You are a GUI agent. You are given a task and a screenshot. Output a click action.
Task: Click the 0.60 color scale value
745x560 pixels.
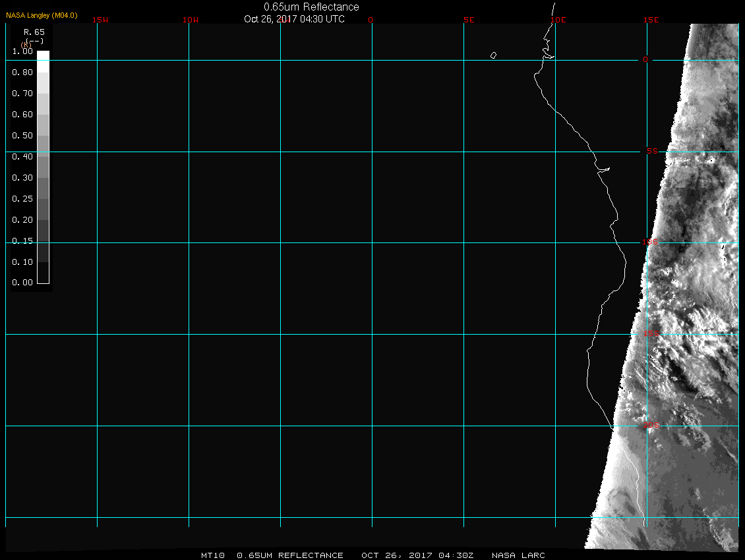[x=22, y=115]
